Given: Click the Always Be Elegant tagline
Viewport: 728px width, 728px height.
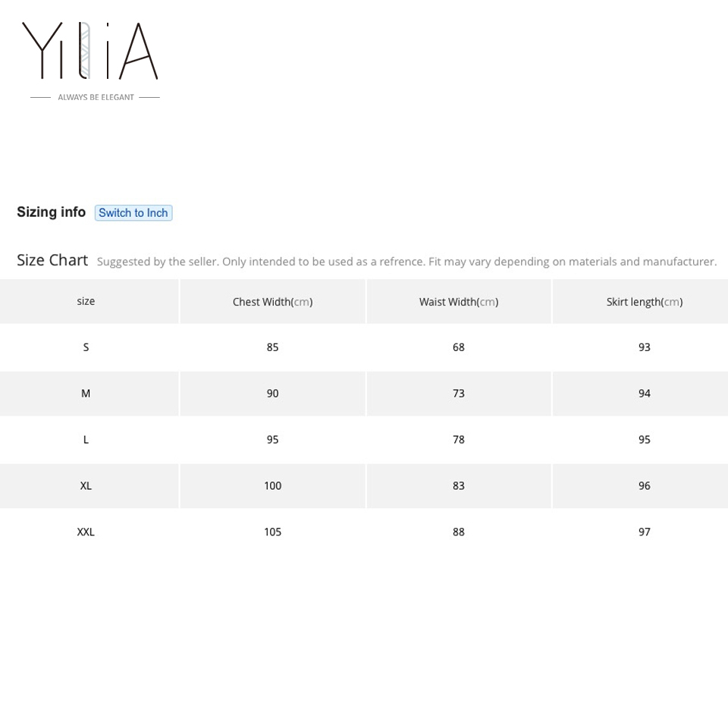Looking at the screenshot, I should pyautogui.click(x=96, y=97).
